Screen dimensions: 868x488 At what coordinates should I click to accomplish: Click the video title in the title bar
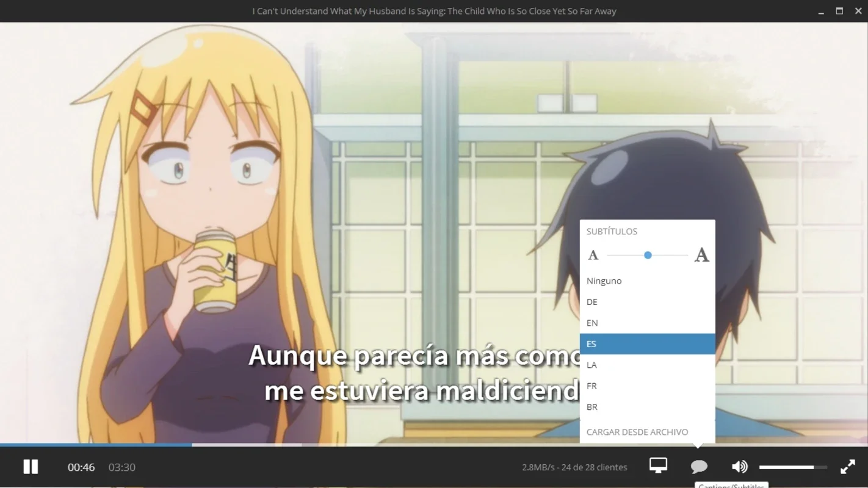434,11
